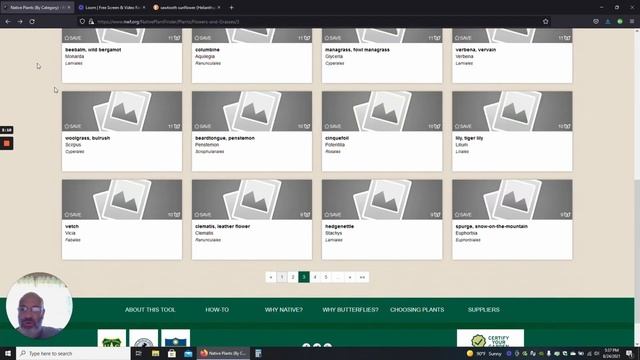Image resolution: width=640 pixels, height=360 pixels.
Task: Open the Choosing Plants footer link
Action: tap(417, 310)
